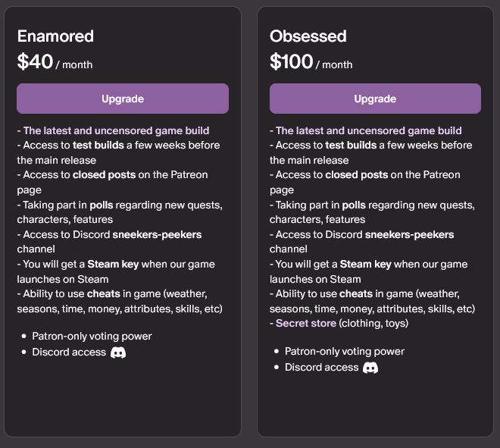Click 'The latest and uncensored game build' in Obsessed
Screen dimensions: 500x448
pos(369,130)
